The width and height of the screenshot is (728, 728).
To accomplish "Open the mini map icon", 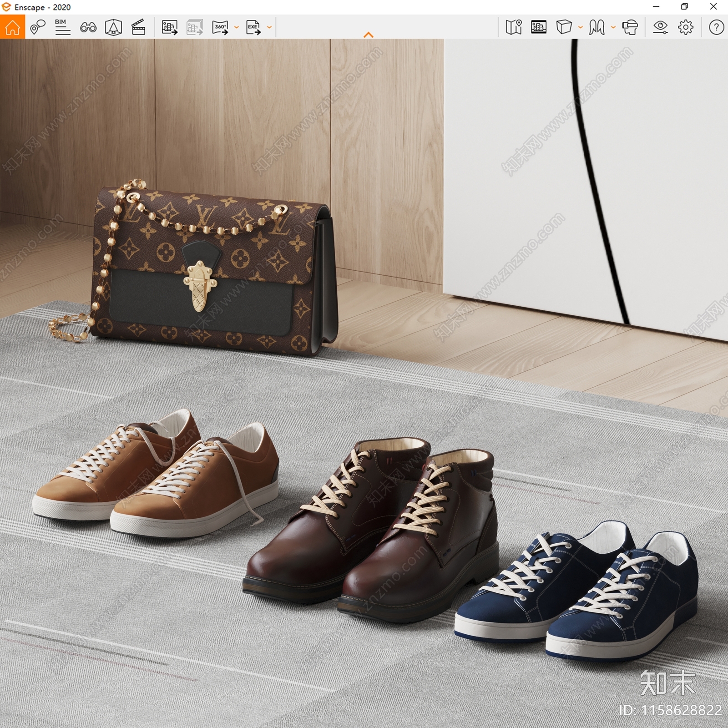I will (514, 27).
